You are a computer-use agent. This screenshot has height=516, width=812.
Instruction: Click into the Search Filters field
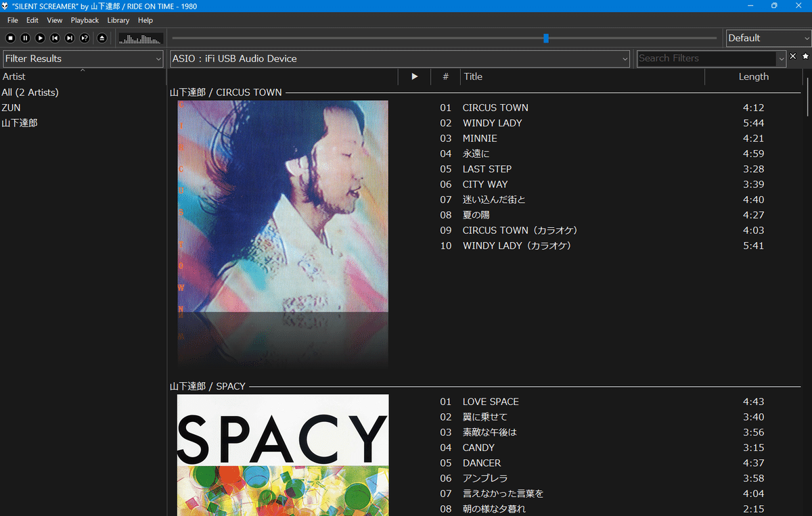[x=706, y=59]
